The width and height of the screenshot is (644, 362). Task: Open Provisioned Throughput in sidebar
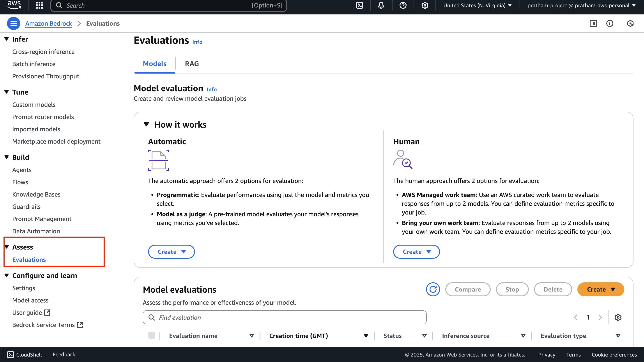click(46, 76)
